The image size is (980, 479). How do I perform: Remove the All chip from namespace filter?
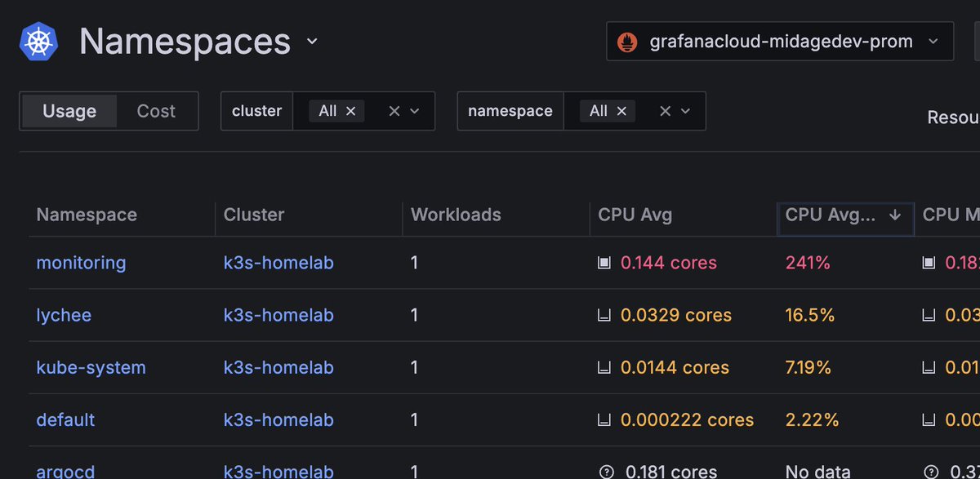point(621,111)
